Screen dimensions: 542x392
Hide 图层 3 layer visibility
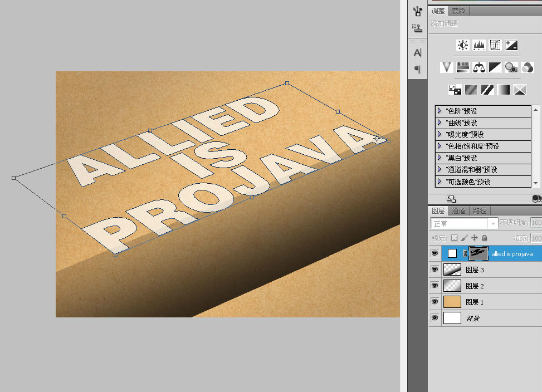(x=434, y=269)
